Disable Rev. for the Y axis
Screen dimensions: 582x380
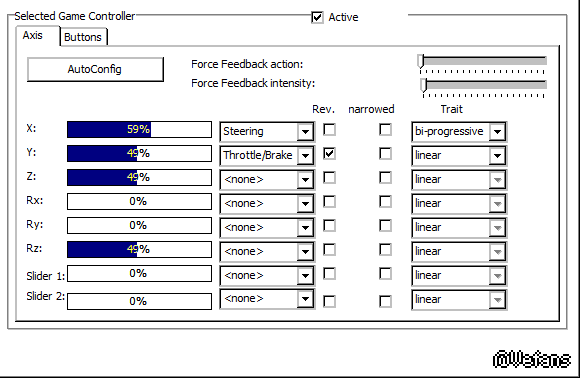tap(329, 154)
